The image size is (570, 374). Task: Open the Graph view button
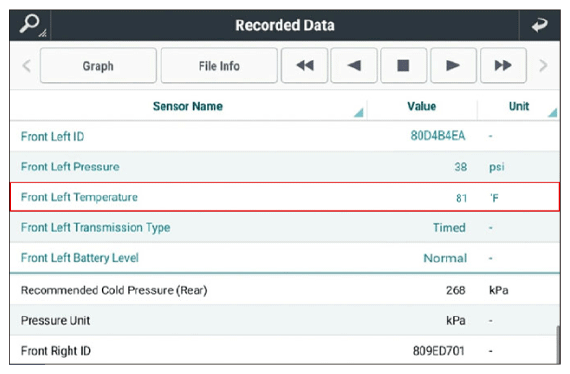[x=98, y=66]
